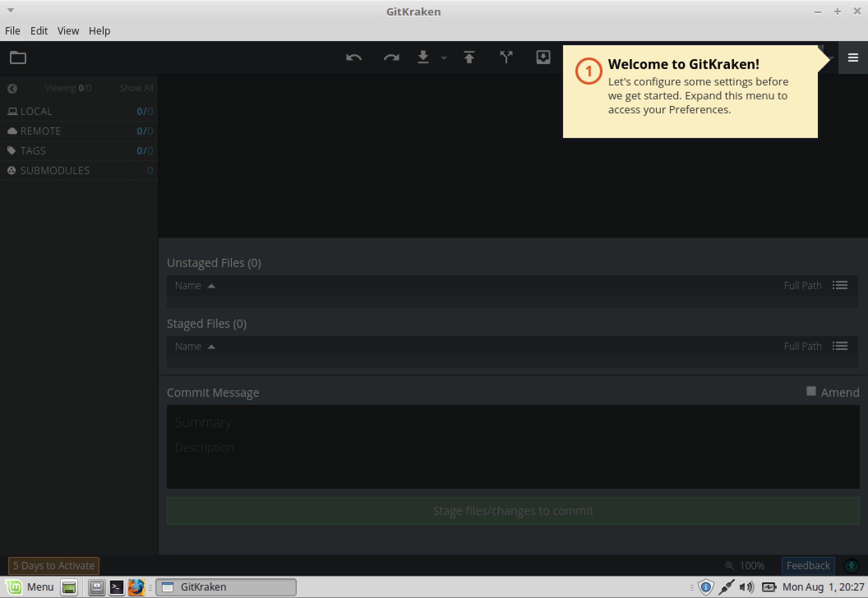Launch the file manager from taskbar
This screenshot has height=598, width=868.
pos(97,587)
